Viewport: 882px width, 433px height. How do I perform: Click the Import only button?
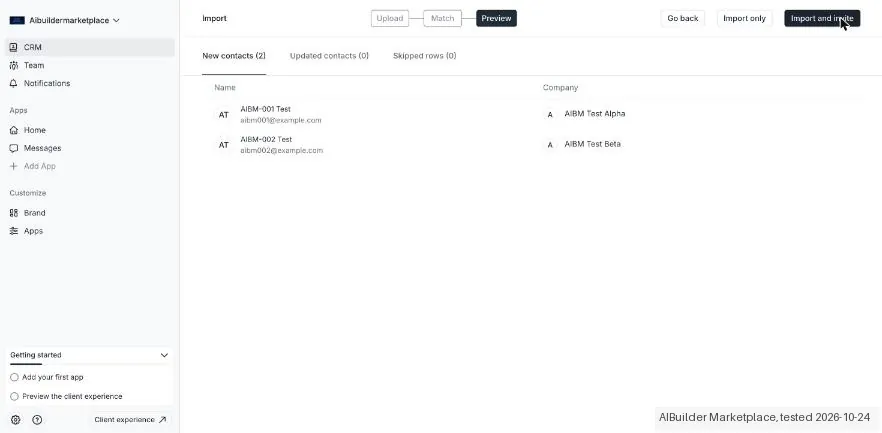coord(744,18)
